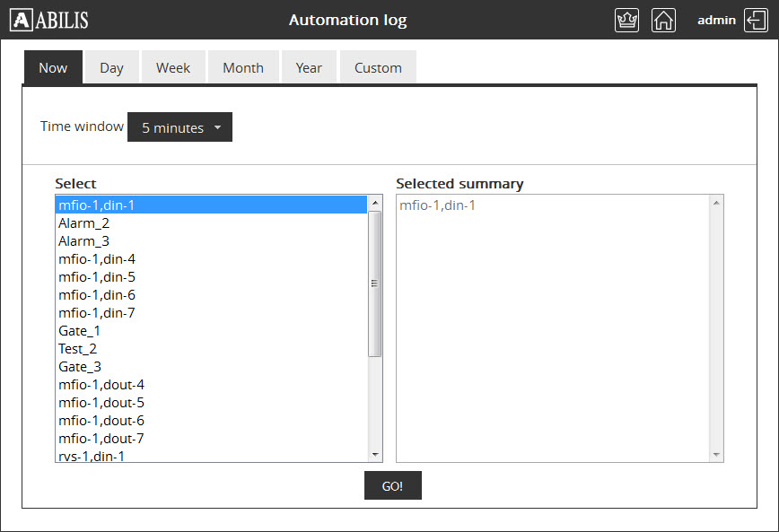779x532 pixels.
Task: Open the Custom tab
Action: 378,68
